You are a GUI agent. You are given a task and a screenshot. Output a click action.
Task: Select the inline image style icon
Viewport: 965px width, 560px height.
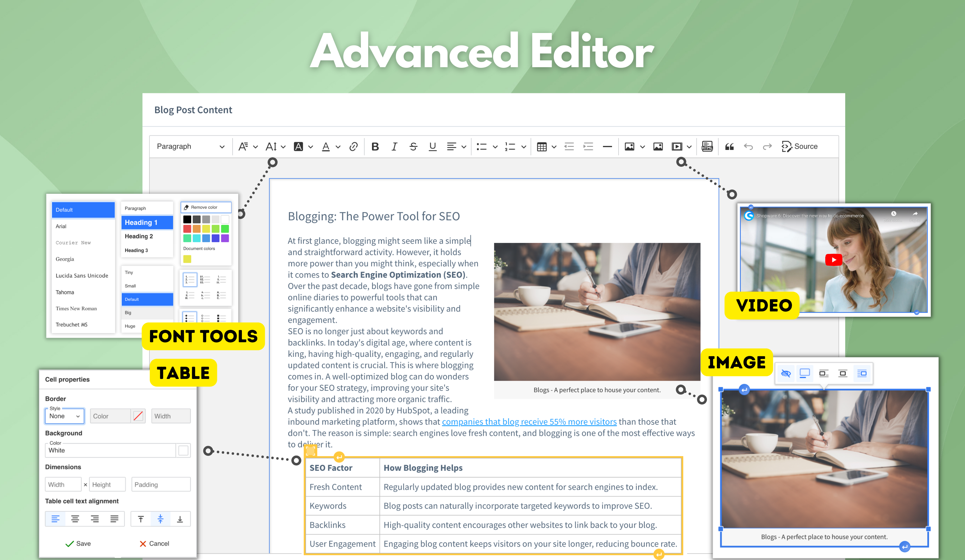coord(805,373)
